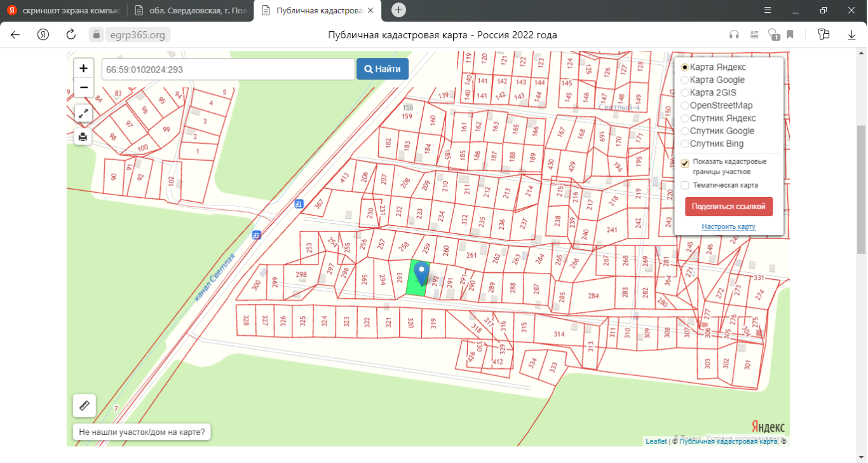Click parcel number 261 on map
This screenshot has width=868, height=463.
click(x=471, y=255)
